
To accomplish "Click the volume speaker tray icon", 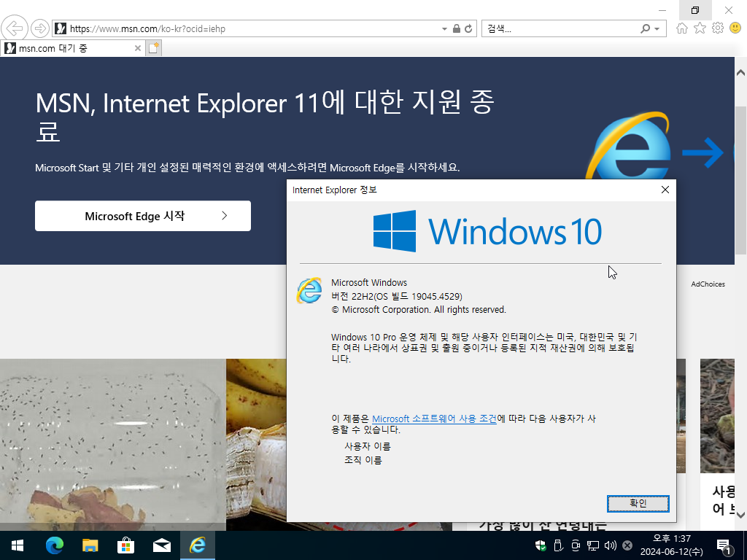I will (611, 545).
